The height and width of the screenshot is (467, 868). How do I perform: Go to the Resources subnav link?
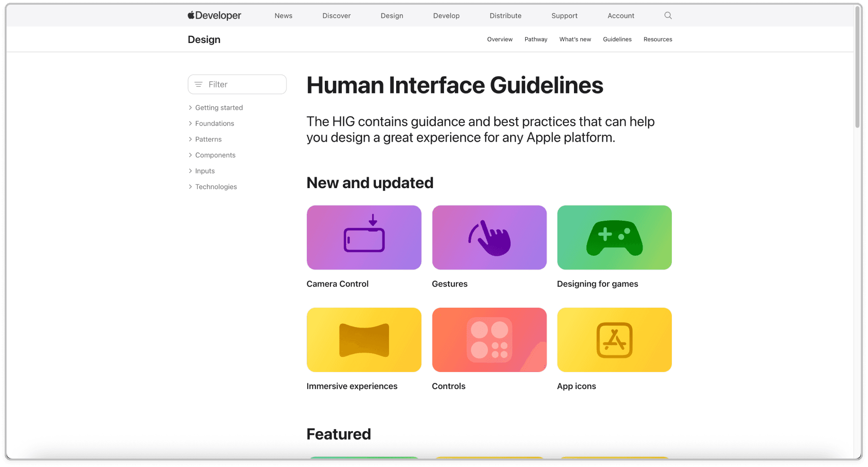pyautogui.click(x=658, y=39)
